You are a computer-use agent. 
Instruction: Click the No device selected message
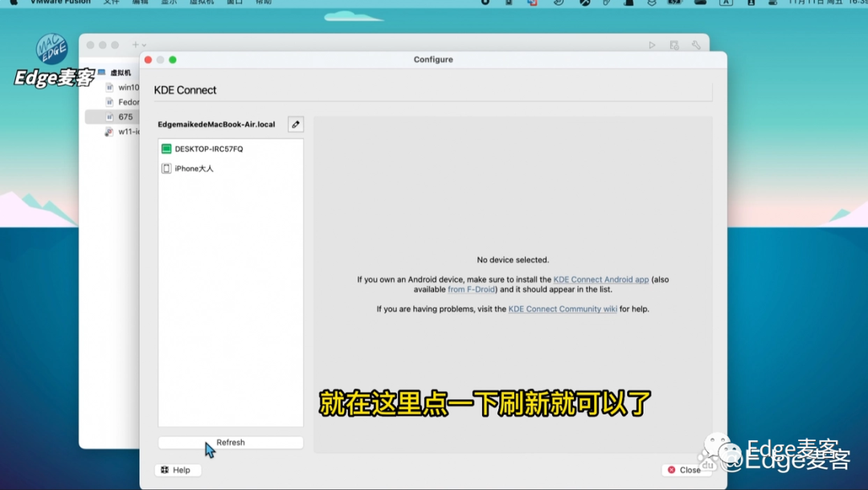click(513, 260)
